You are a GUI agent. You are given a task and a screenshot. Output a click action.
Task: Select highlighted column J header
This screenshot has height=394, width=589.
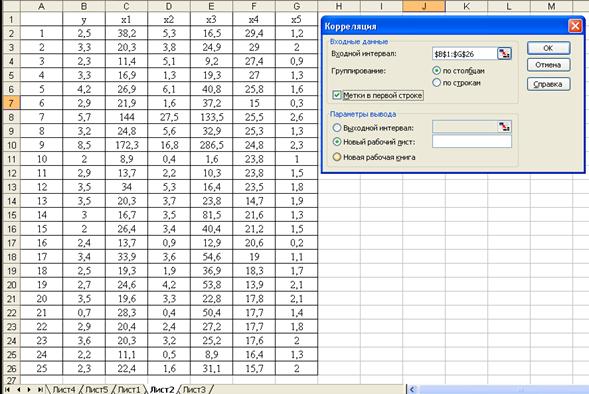point(424,6)
